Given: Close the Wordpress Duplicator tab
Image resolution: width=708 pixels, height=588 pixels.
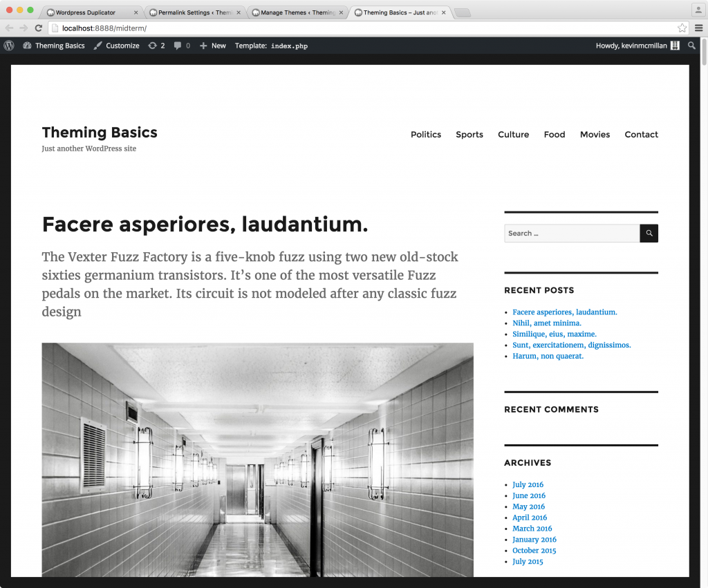Looking at the screenshot, I should point(136,12).
